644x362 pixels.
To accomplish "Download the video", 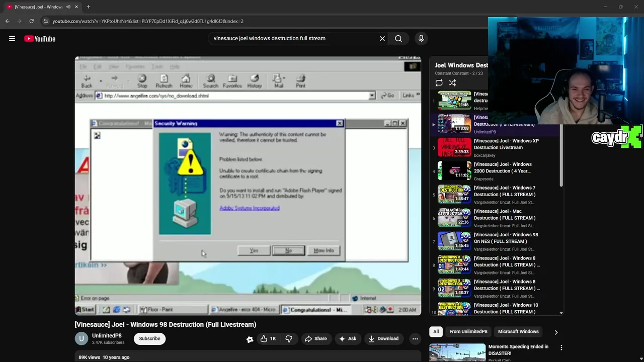I will pyautogui.click(x=383, y=339).
